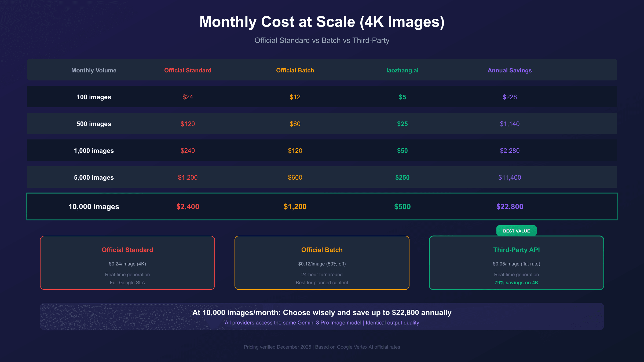This screenshot has width=644, height=362.
Task: Click the highlighted 10,000 images row label
Action: (94, 206)
